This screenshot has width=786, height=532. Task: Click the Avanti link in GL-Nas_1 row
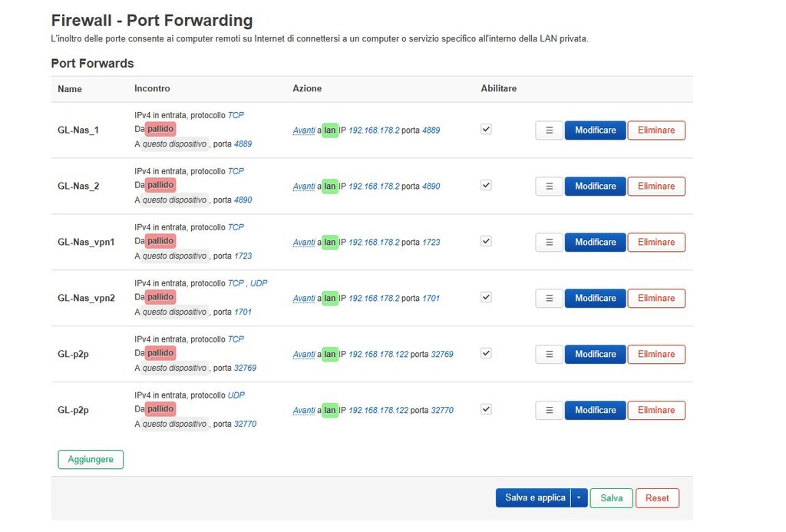click(x=304, y=131)
